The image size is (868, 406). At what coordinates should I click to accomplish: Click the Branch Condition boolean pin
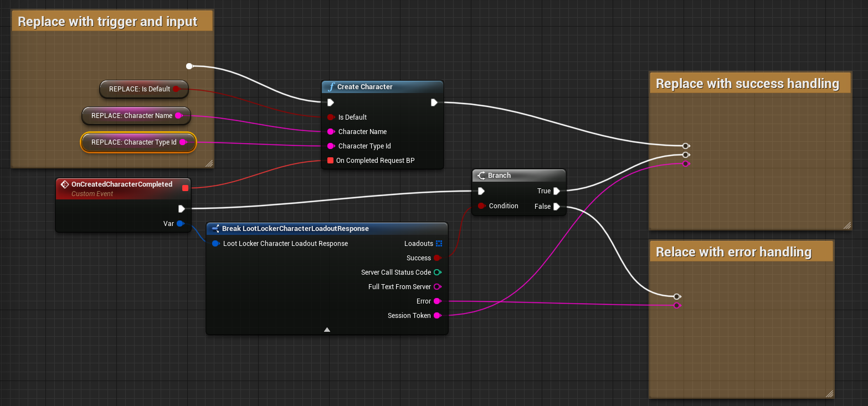point(481,206)
